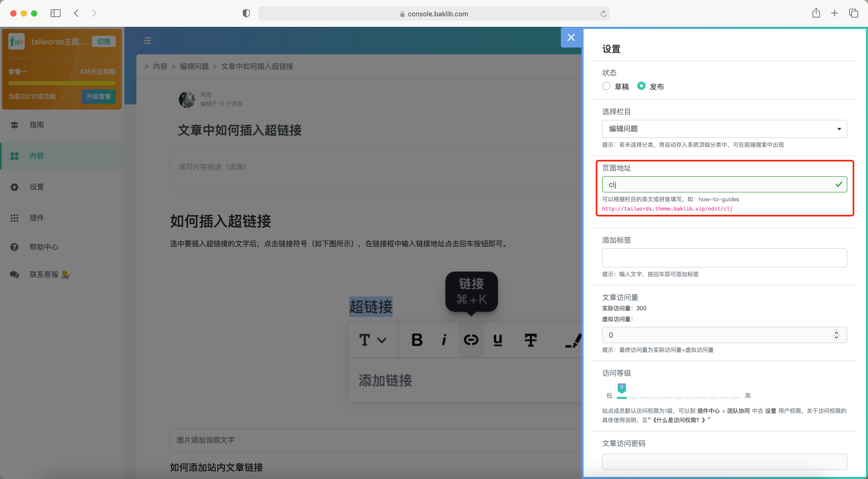Click the 如何添加站内文章链接 heading
Image resolution: width=868 pixels, height=479 pixels.
click(216, 468)
